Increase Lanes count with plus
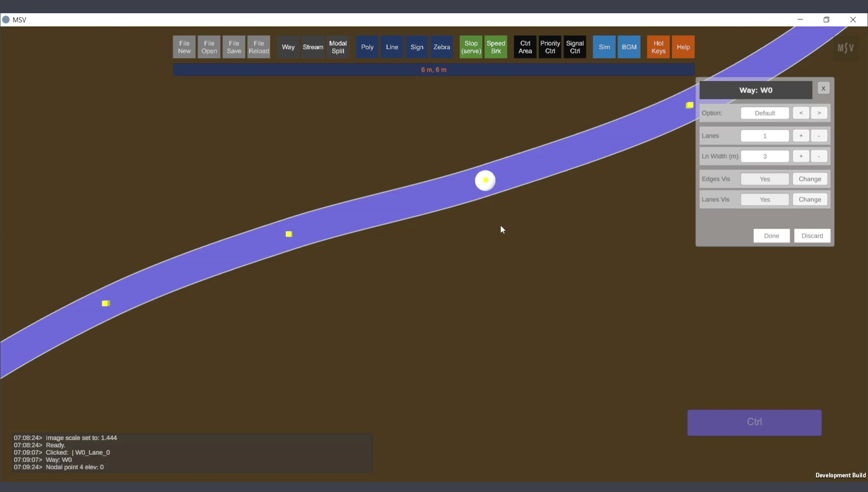Image resolution: width=868 pixels, height=492 pixels. [801, 136]
